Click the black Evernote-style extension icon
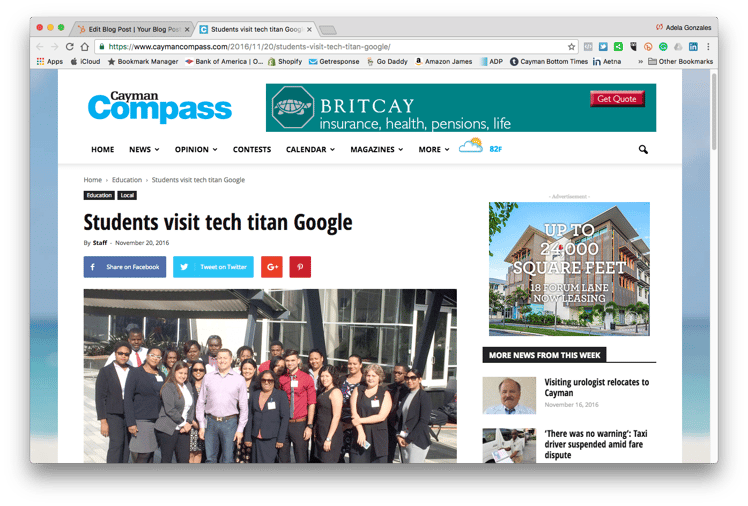748x506 pixels. coord(633,47)
